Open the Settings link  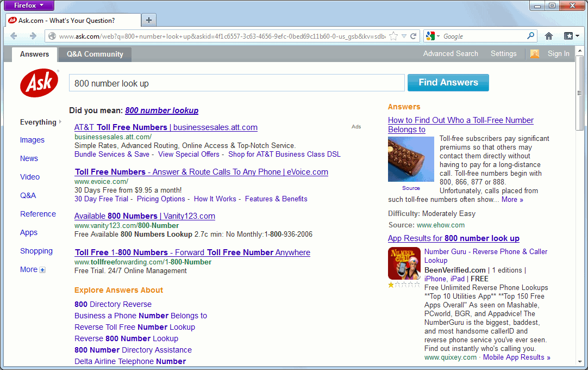pos(503,54)
